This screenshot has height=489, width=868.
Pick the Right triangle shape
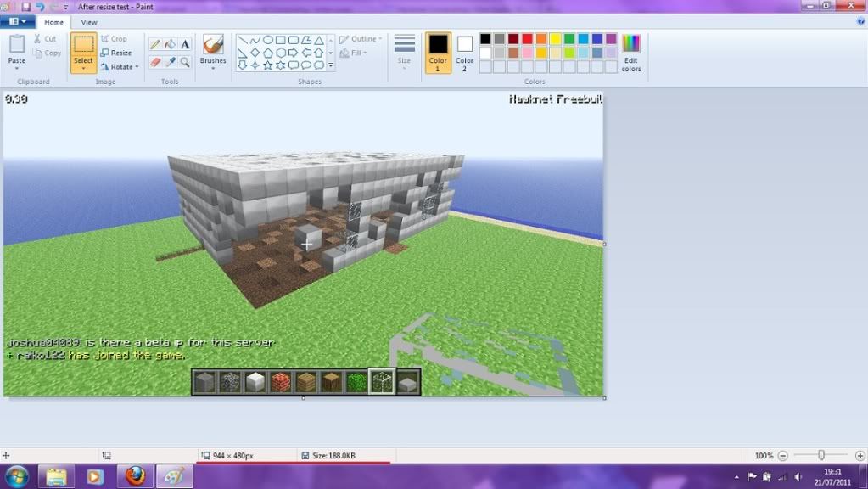[x=243, y=53]
